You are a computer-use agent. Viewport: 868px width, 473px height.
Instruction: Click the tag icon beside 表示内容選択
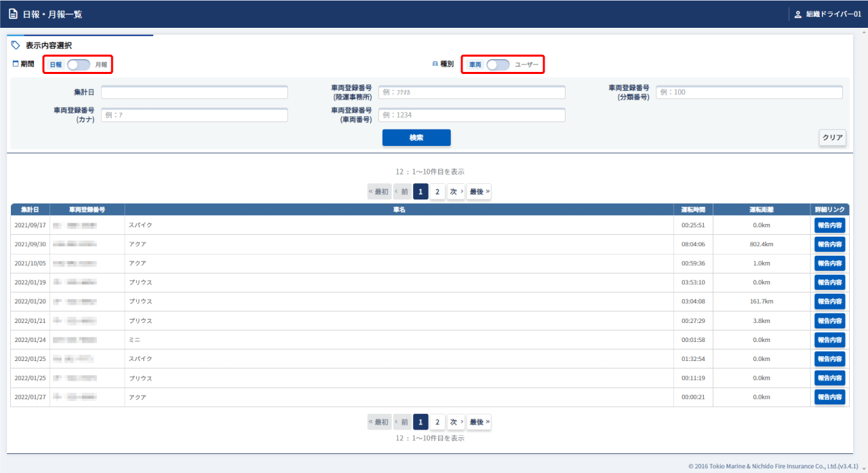(x=16, y=45)
